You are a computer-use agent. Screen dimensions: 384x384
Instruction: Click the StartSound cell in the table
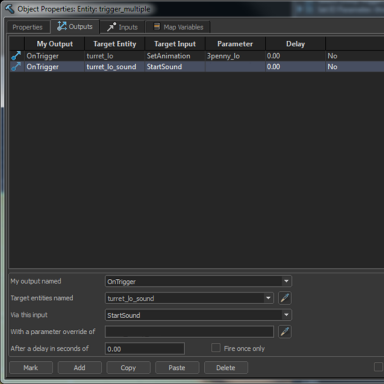tap(175, 67)
